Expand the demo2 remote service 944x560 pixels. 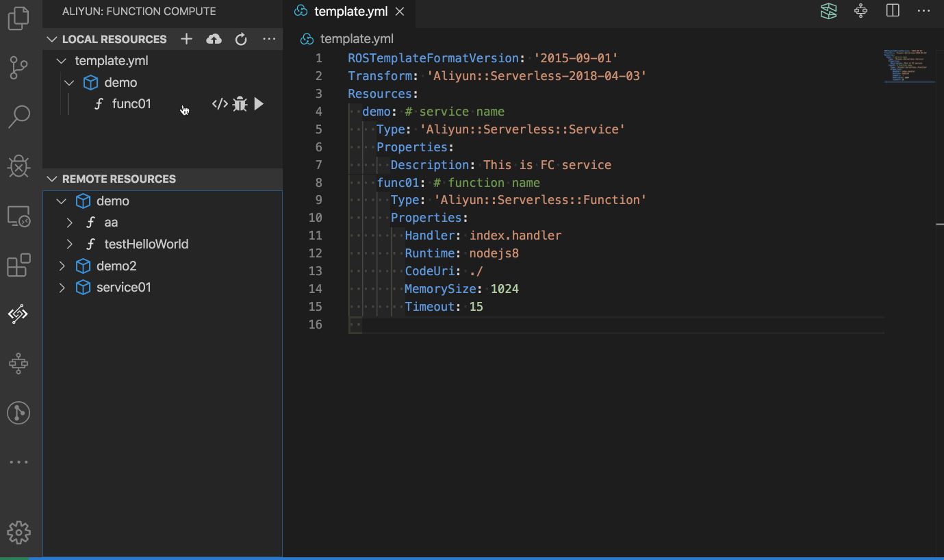pyautogui.click(x=62, y=266)
